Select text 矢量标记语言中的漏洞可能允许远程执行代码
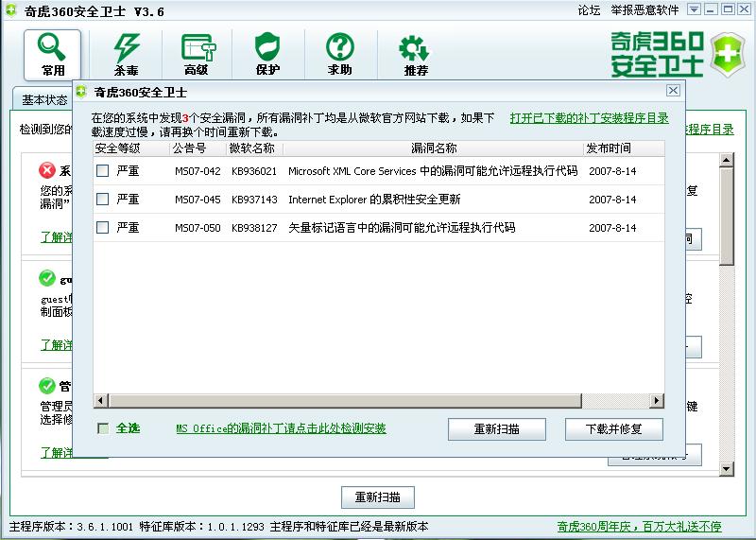 (402, 227)
